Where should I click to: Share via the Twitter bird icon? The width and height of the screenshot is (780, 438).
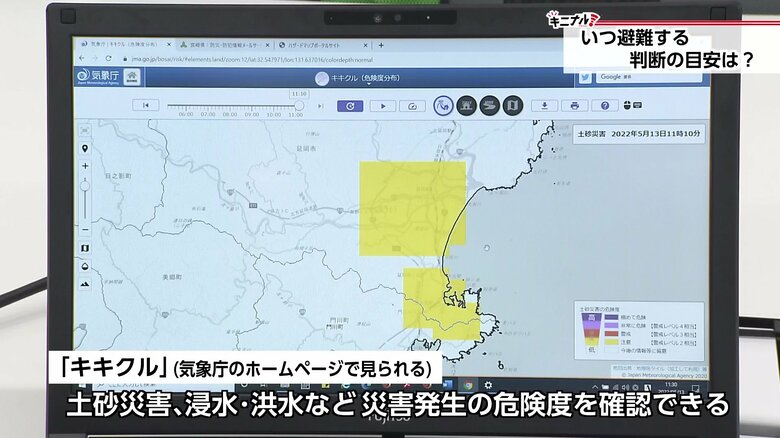[585, 78]
